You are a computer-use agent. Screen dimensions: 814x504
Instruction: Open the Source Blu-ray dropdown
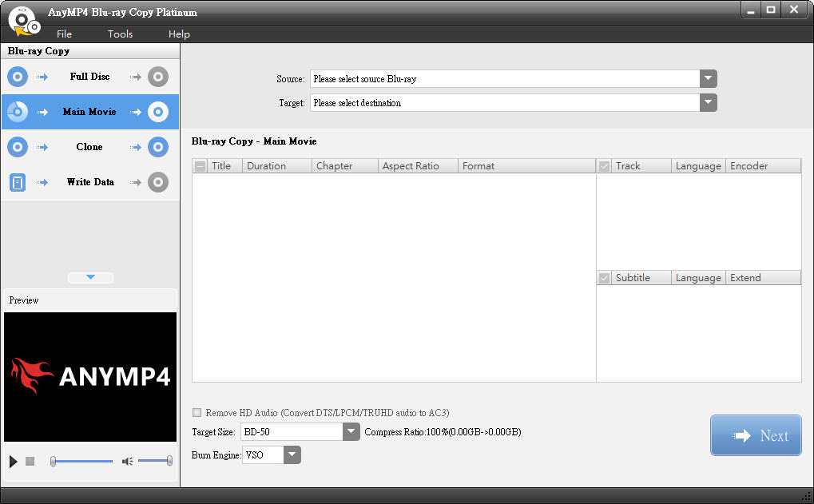click(x=708, y=79)
